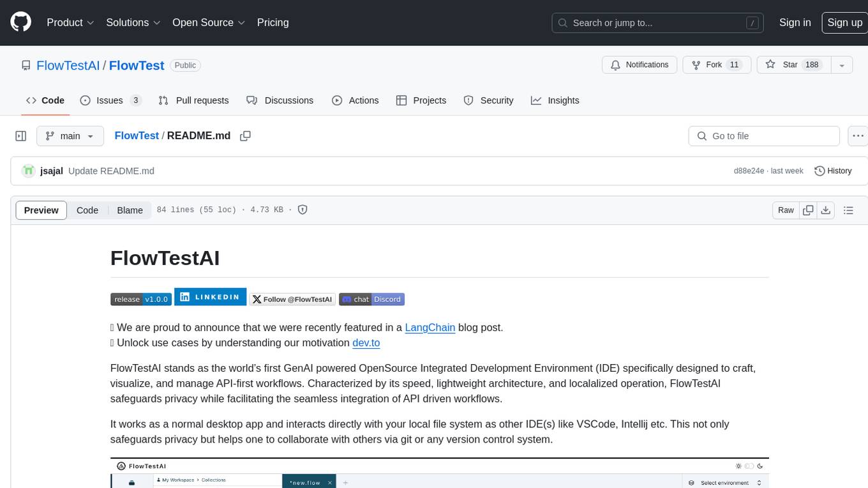This screenshot has width=868, height=488.
Task: Open the FlowTest repository link in header
Action: click(x=137, y=65)
